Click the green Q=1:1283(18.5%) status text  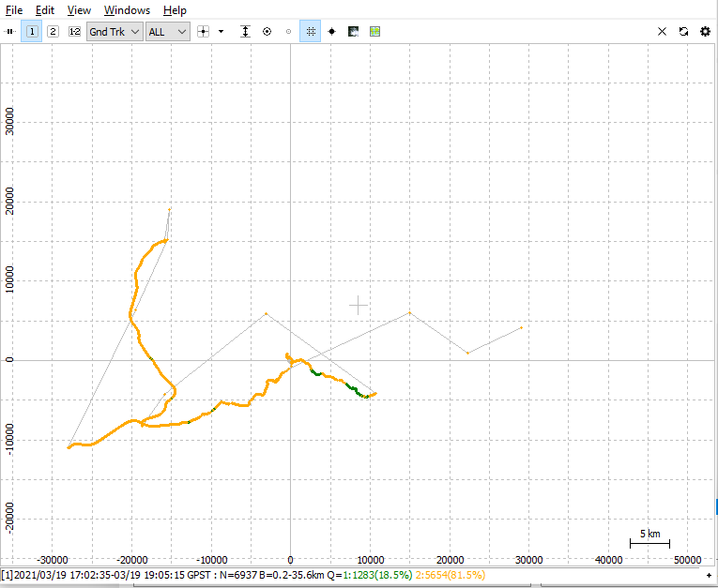[370, 575]
